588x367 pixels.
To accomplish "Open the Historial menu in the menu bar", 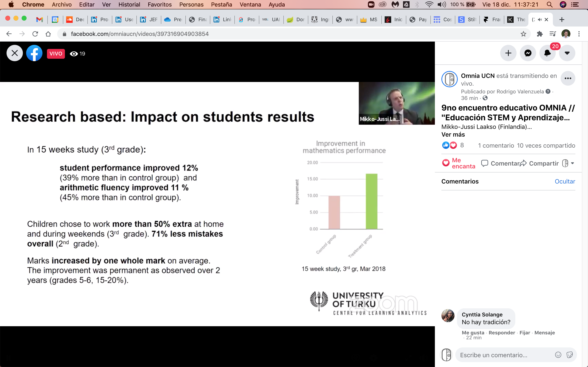I will 129,5.
